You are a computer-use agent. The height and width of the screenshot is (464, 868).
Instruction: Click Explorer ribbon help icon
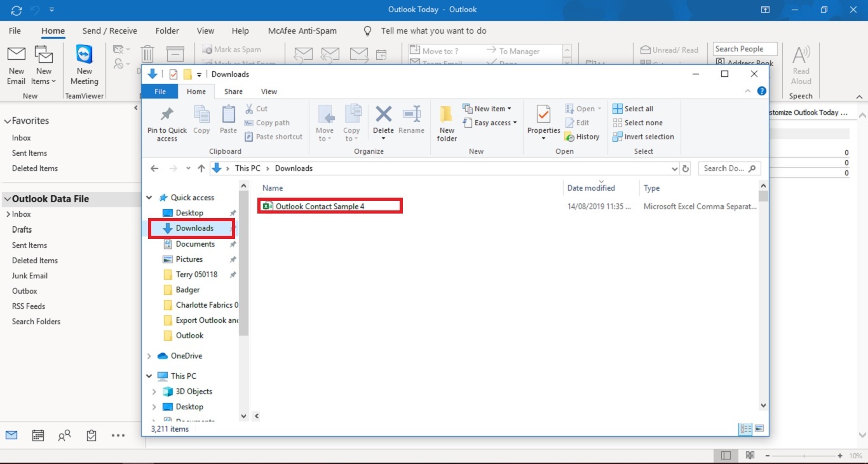761,92
